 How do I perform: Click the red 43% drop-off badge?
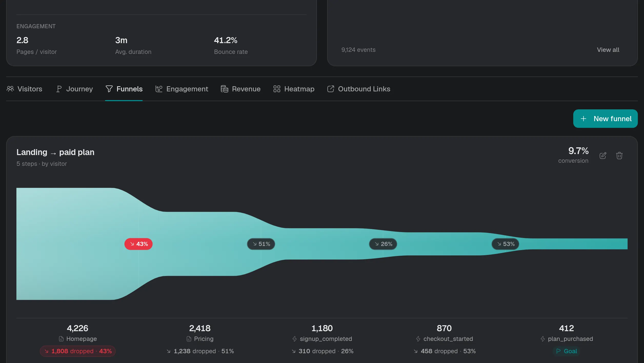[138, 244]
